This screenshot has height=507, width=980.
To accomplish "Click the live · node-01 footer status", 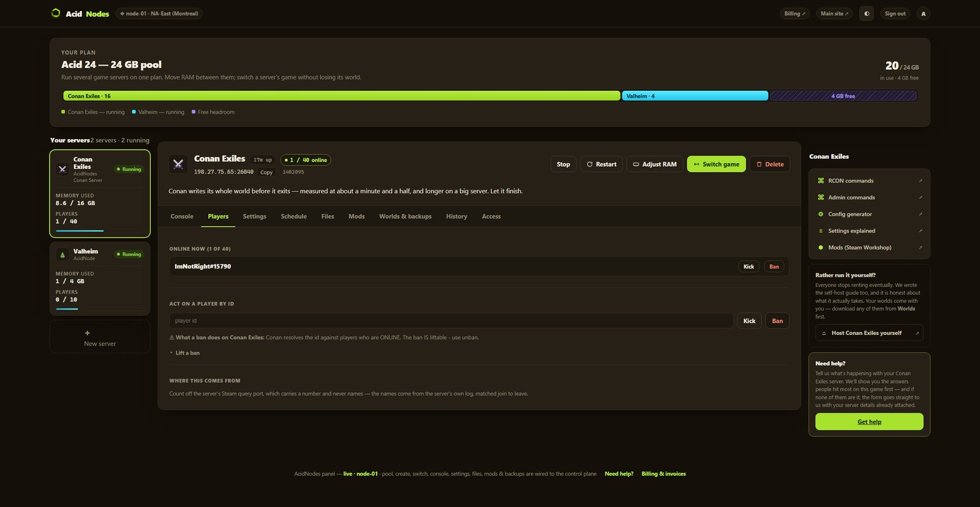I will tap(361, 474).
